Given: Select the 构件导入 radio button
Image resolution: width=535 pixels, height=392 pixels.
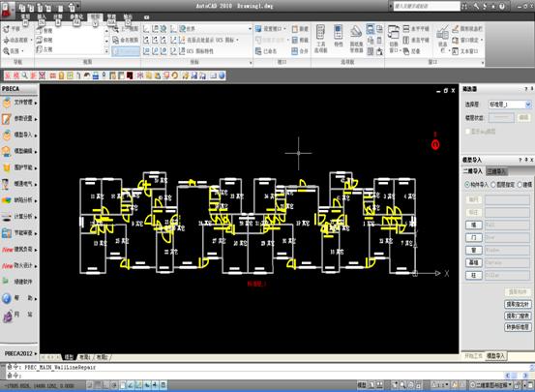Looking at the screenshot, I should point(467,185).
